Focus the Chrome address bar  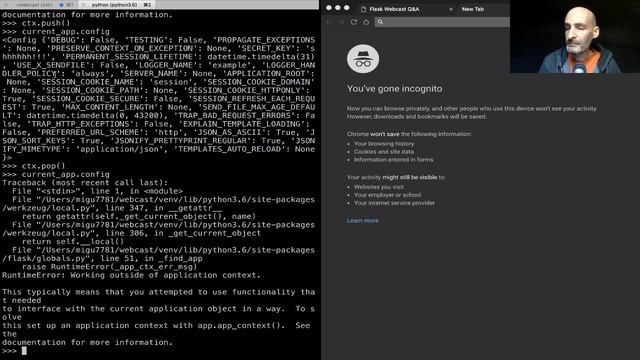(443, 22)
